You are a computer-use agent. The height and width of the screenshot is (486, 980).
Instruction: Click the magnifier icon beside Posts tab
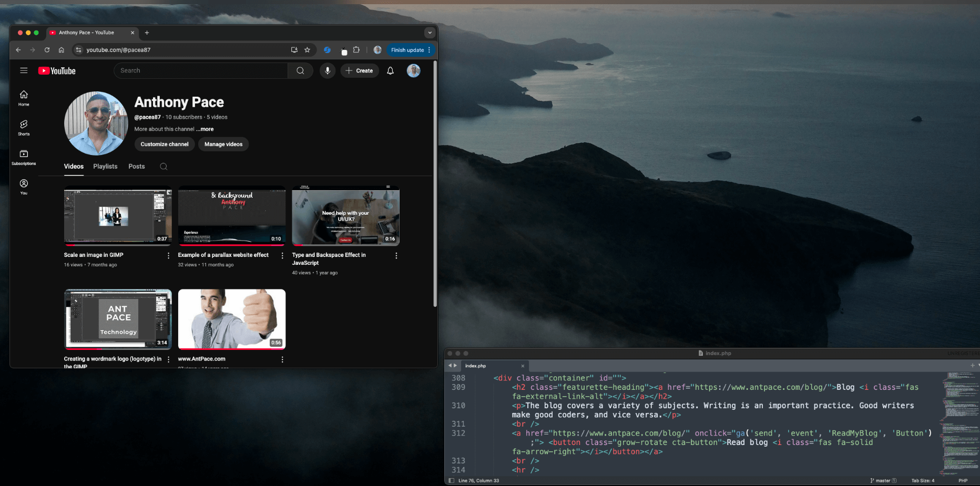pos(164,167)
